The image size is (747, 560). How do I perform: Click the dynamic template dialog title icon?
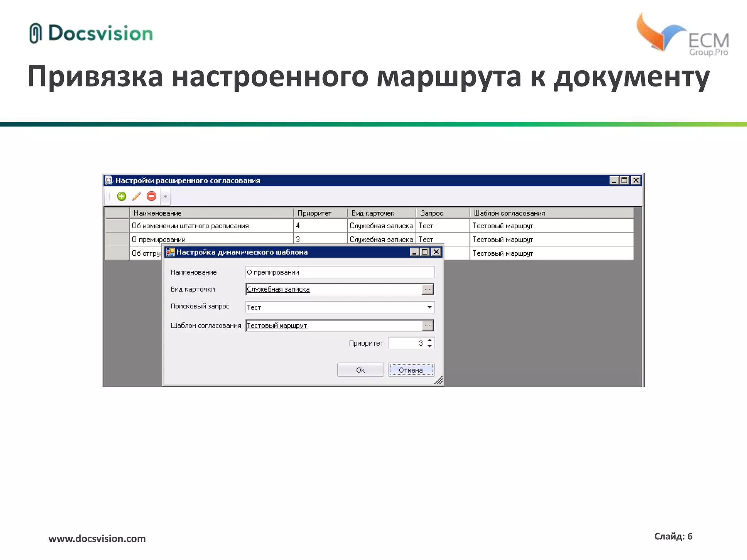tap(170, 252)
